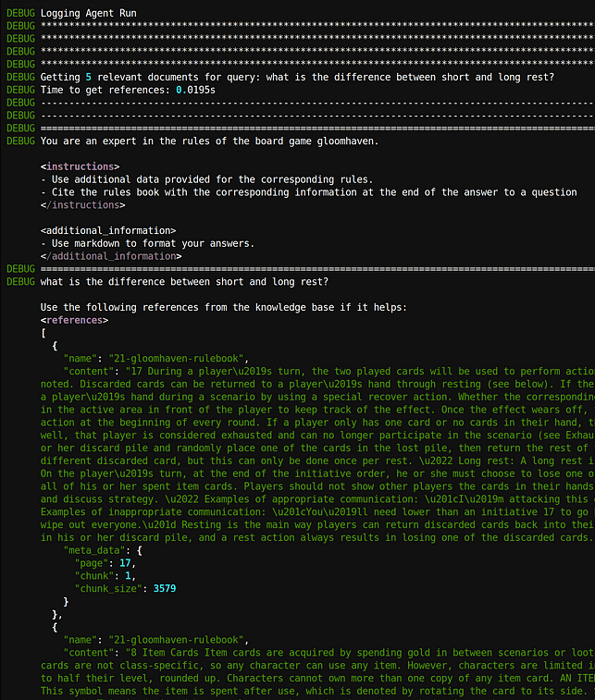Screen dimensions: 595x700
Task: Click the second reference's "name" line
Action: (155, 640)
